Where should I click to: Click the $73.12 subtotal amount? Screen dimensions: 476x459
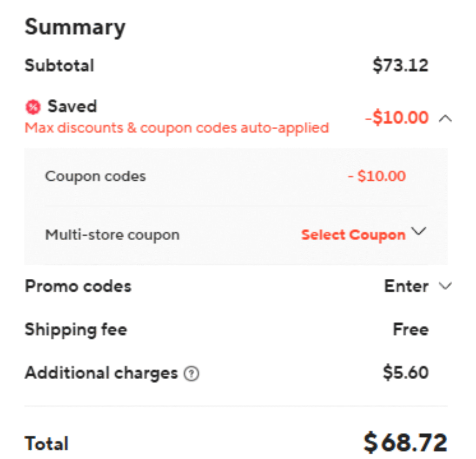400,65
